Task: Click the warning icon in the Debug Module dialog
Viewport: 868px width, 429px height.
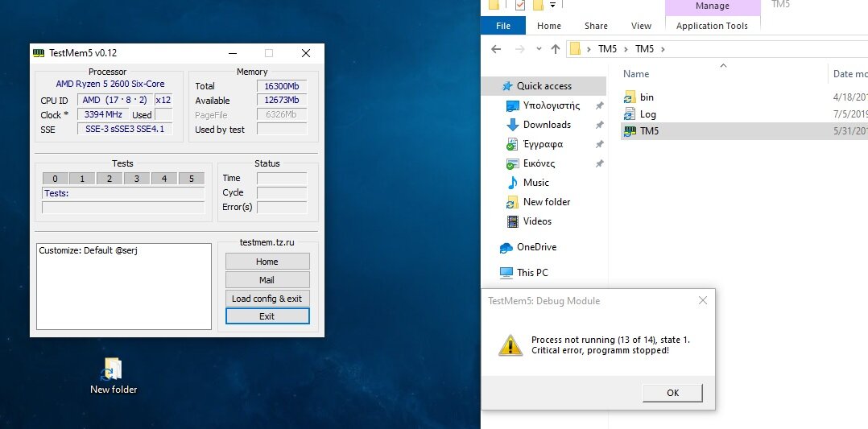Action: click(510, 344)
